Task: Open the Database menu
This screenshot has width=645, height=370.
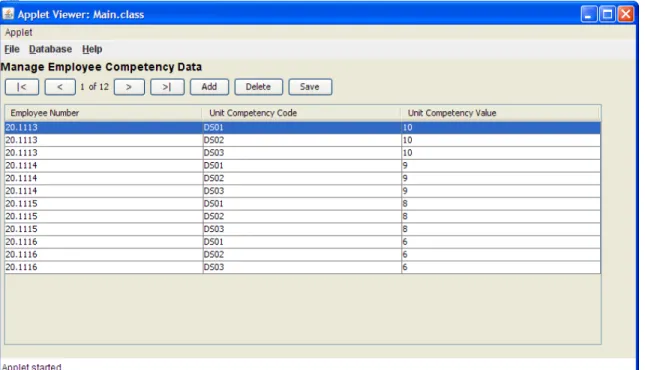Action: coord(50,49)
